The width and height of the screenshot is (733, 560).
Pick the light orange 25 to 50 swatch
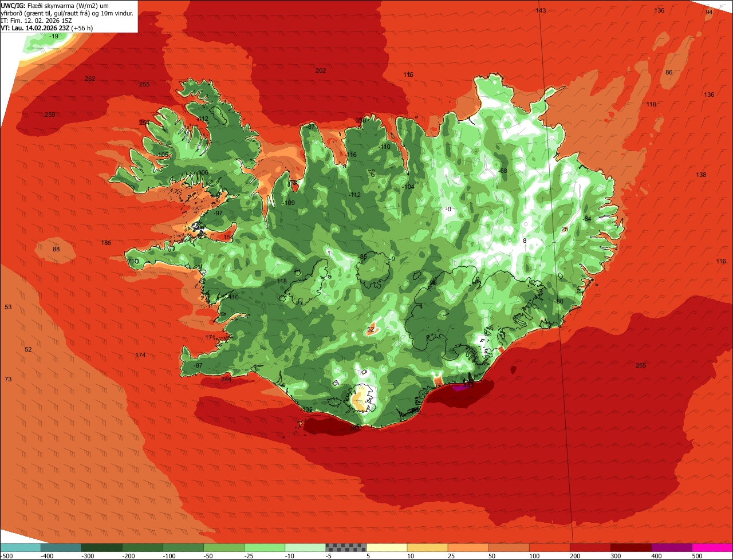pos(468,547)
